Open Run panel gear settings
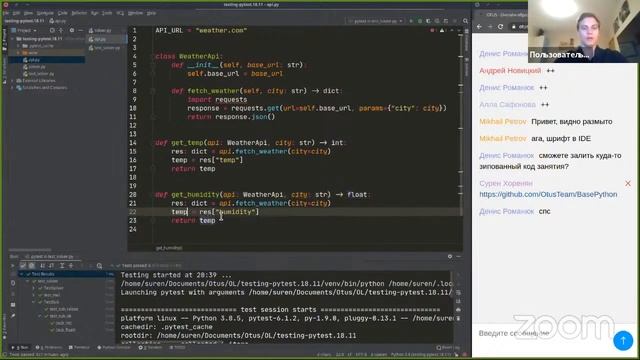The height and width of the screenshot is (360, 640). point(450,257)
